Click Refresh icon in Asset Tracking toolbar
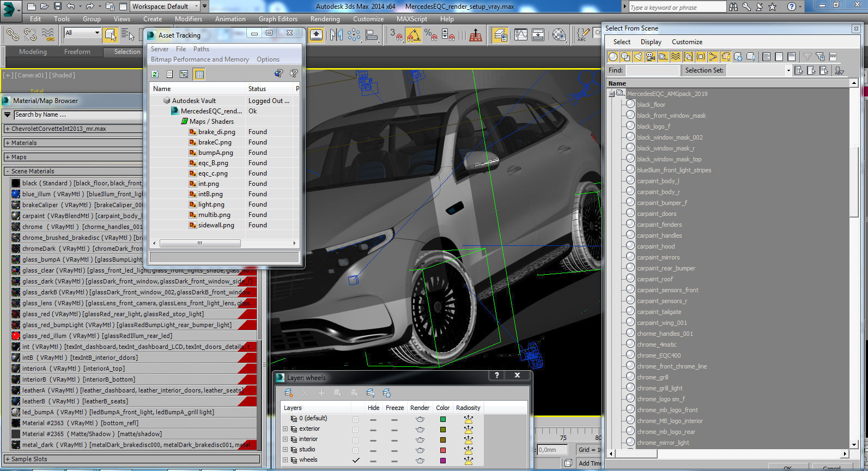 pos(155,74)
